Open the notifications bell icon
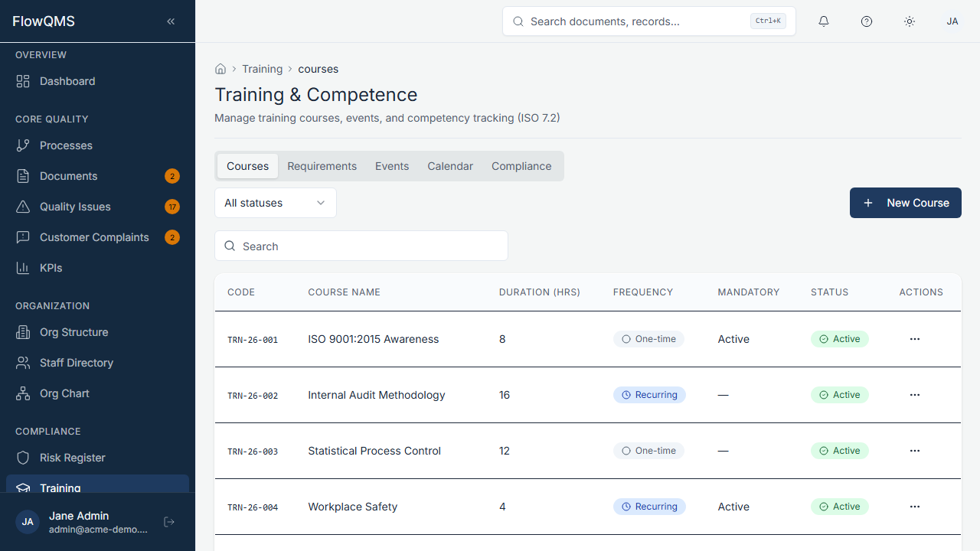 click(824, 21)
